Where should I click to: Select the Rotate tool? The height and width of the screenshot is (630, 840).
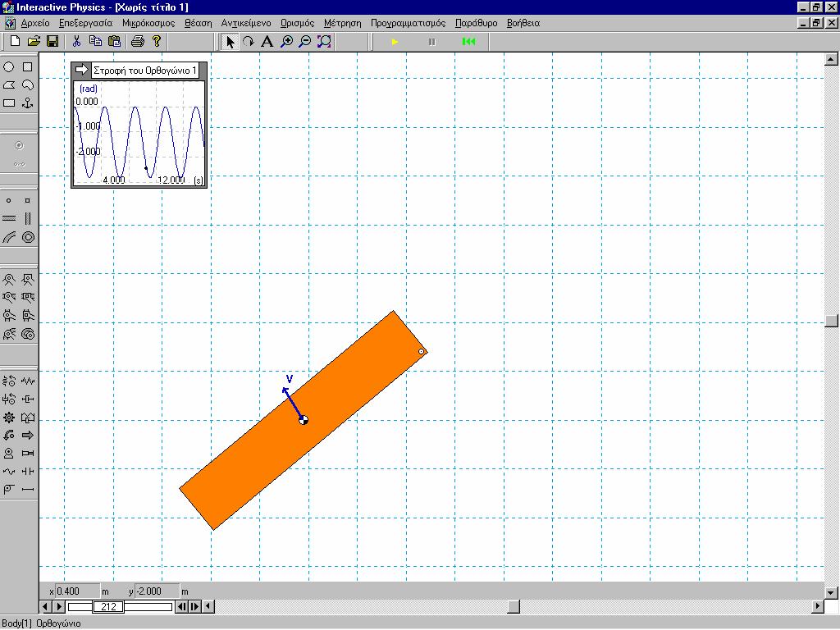click(x=249, y=41)
